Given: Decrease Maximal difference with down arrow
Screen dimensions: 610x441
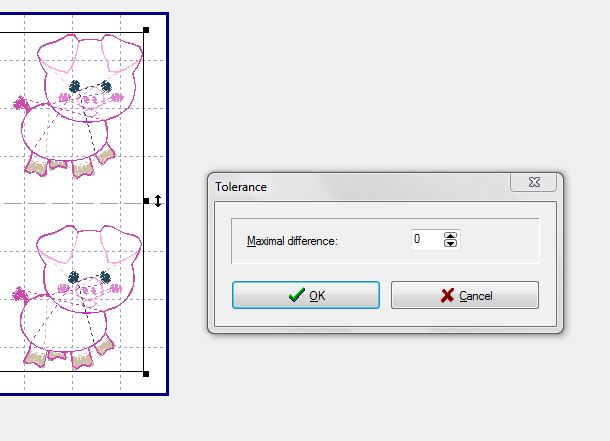Looking at the screenshot, I should tap(450, 243).
